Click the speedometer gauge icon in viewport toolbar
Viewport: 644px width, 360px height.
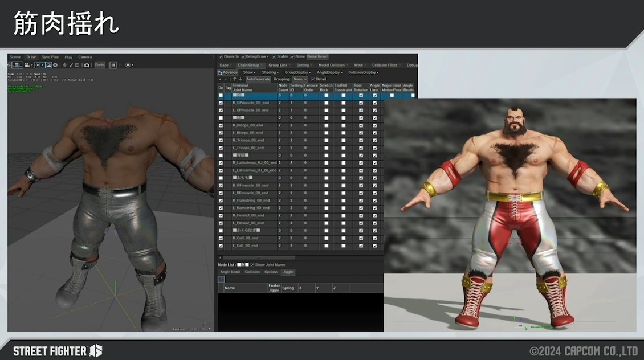(x=49, y=65)
